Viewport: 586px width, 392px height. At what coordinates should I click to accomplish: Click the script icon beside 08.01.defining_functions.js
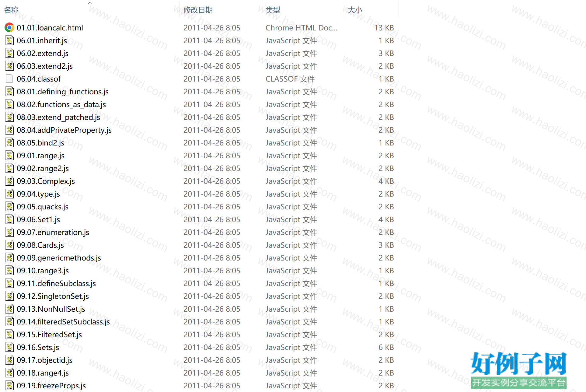[10, 92]
